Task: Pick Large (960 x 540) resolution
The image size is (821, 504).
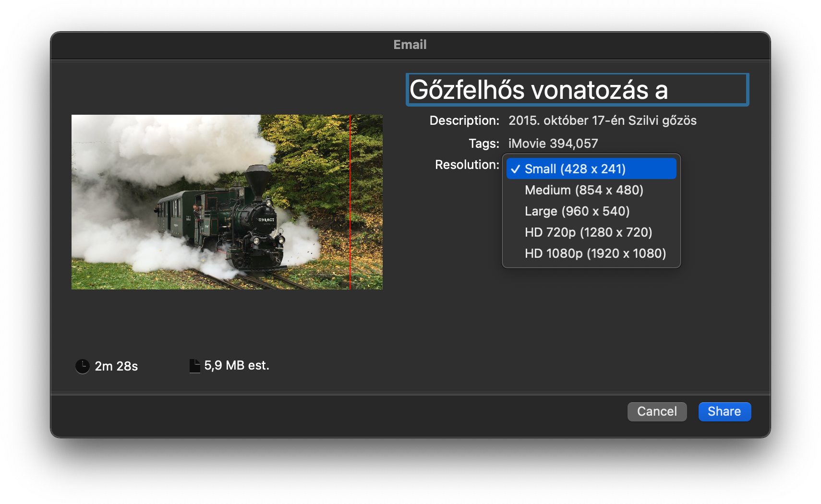Action: click(x=591, y=211)
